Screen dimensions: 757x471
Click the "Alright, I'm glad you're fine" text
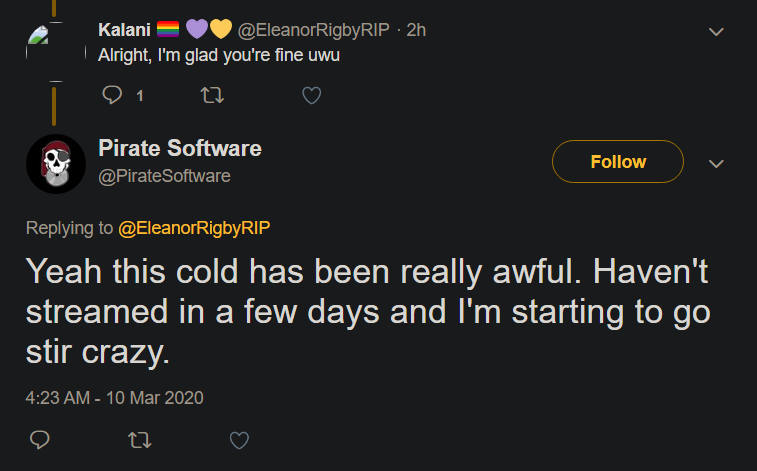pos(219,55)
